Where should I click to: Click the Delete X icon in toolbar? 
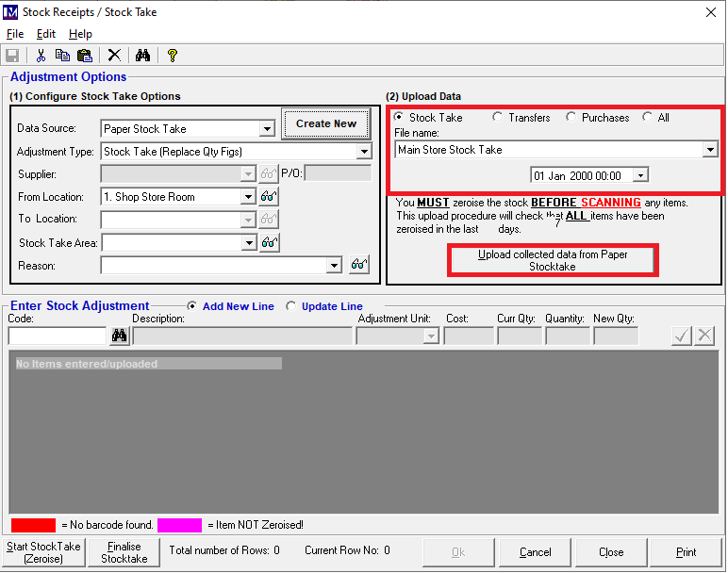coord(114,56)
